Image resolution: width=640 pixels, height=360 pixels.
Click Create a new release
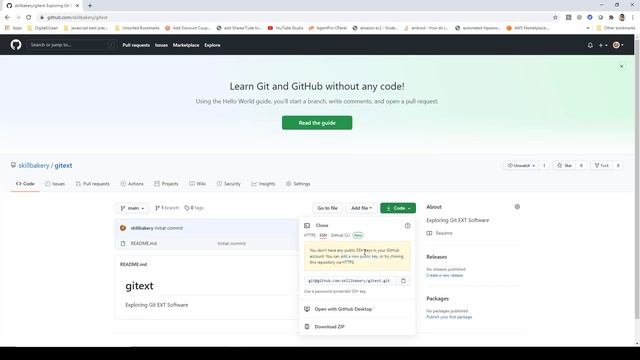(444, 276)
